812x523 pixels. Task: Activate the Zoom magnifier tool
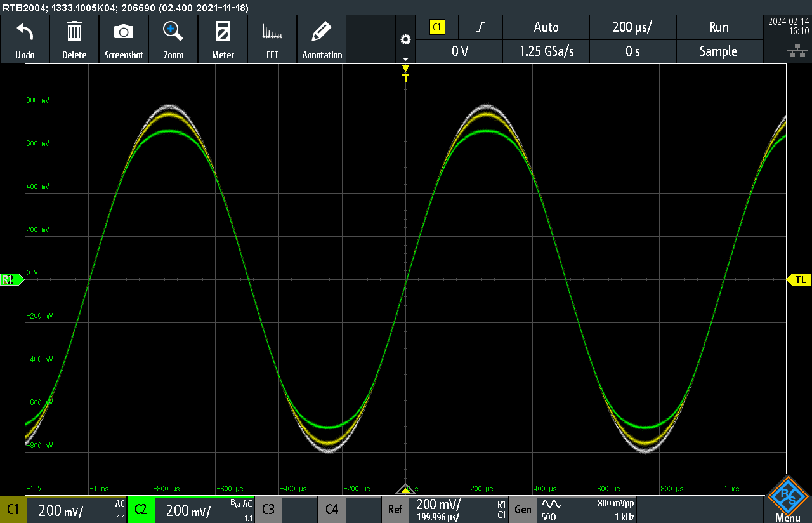(x=173, y=32)
